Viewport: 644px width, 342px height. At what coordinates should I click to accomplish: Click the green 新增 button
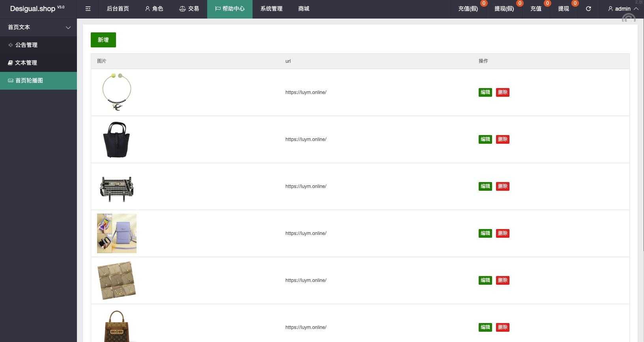[x=103, y=40]
